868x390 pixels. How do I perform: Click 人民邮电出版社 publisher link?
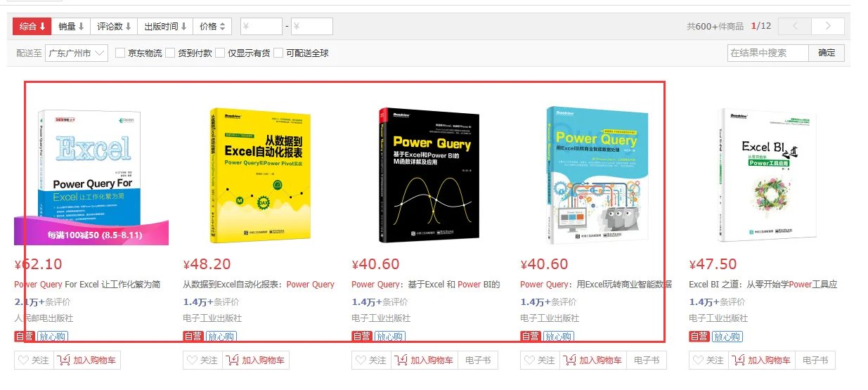click(44, 318)
